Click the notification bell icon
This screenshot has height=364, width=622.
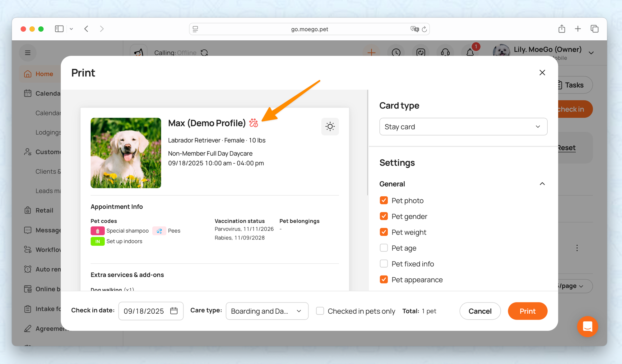[470, 52]
